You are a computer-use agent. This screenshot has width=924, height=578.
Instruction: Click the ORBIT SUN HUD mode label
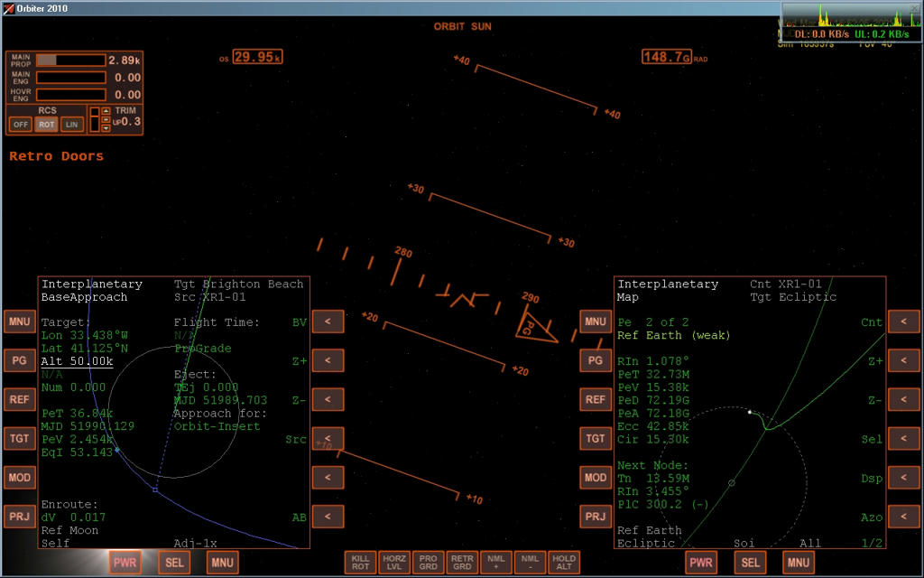coord(463,26)
